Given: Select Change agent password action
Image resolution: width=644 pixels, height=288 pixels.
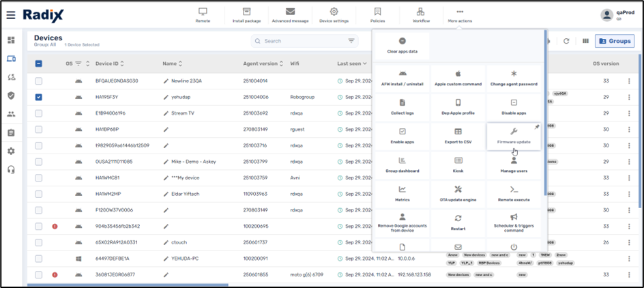Looking at the screenshot, I should [514, 78].
